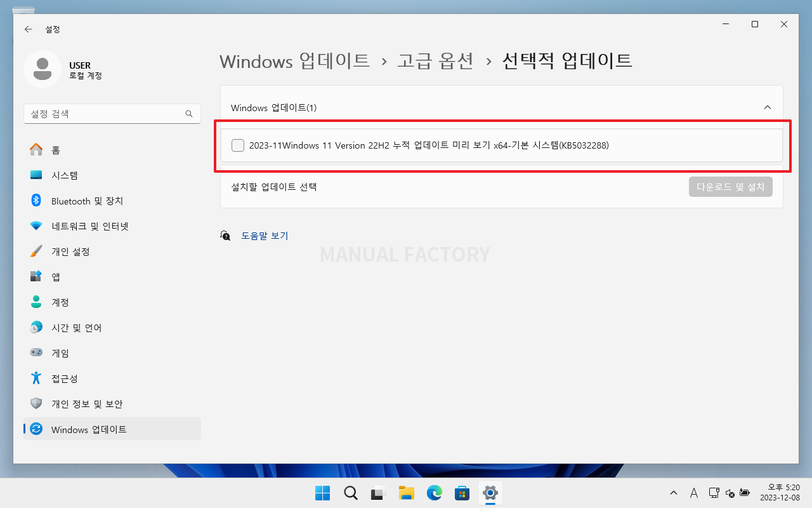Screen dimensions: 812x508
Task: Click the Settings gear on the taskbar
Action: pos(490,493)
